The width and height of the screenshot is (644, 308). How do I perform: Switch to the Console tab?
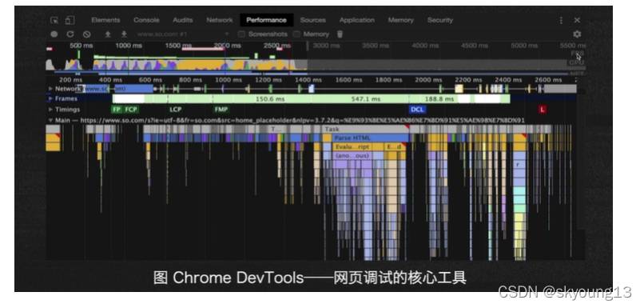coord(146,20)
